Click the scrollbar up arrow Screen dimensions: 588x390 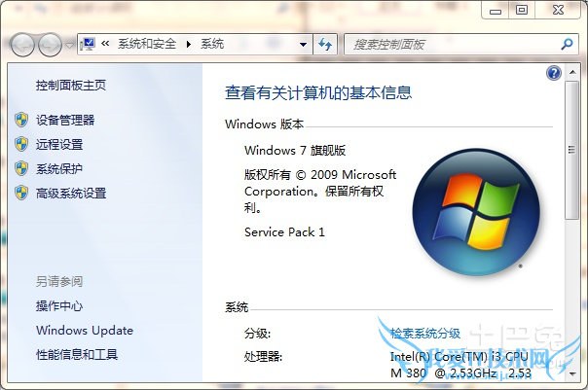coord(572,72)
